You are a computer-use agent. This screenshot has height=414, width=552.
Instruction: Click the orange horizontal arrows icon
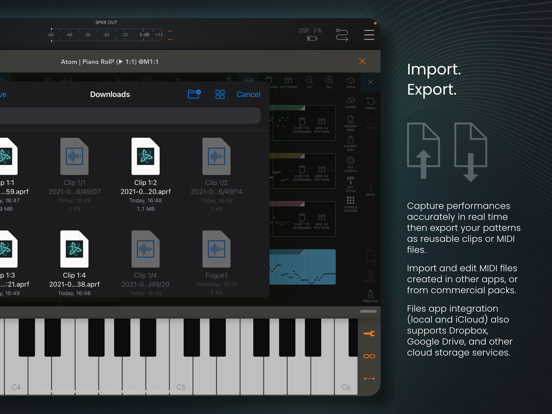tap(369, 379)
